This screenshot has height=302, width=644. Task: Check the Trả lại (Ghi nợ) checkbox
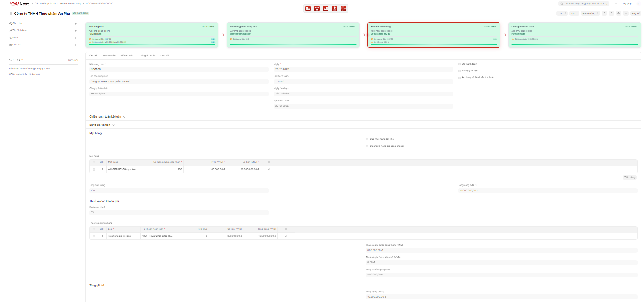[460, 71]
